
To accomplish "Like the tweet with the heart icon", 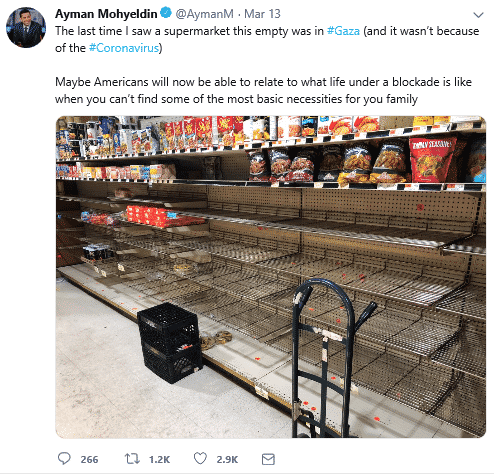I will (200, 459).
